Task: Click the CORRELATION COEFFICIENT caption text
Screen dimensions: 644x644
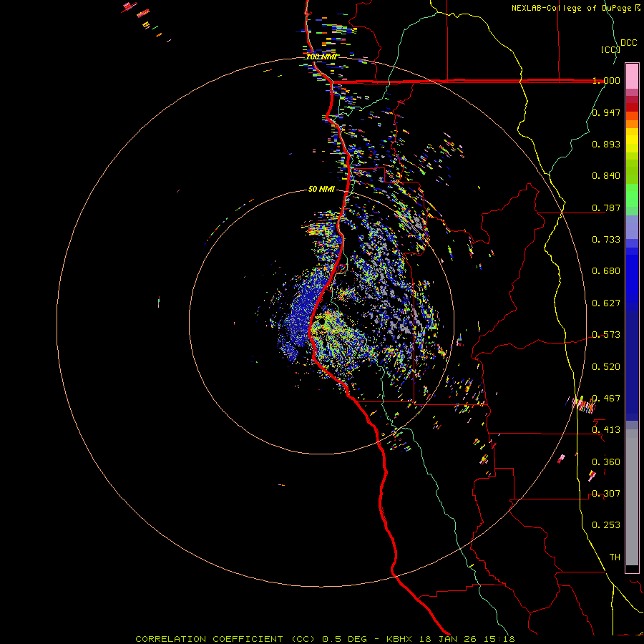Action: click(209, 639)
